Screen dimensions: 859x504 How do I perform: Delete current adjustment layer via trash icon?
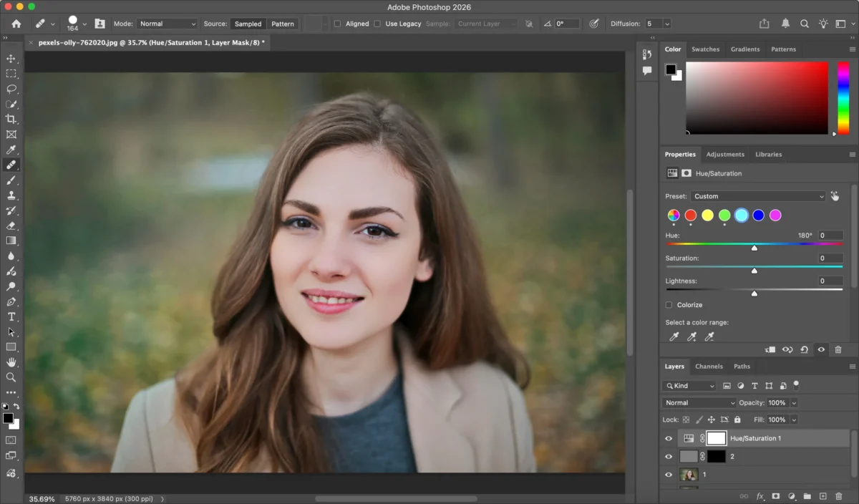tap(838, 349)
